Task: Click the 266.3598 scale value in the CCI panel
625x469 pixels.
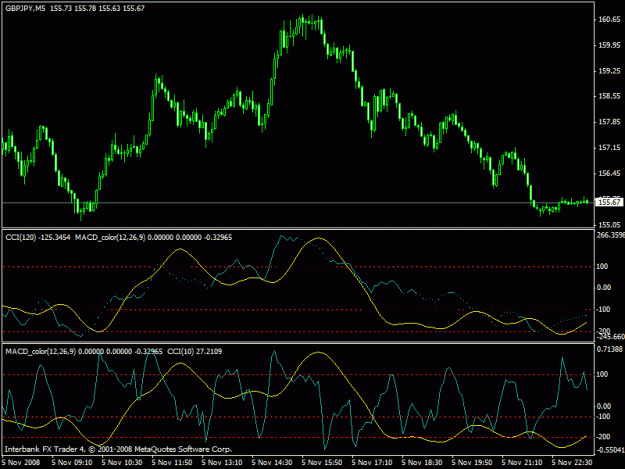Action: click(x=610, y=235)
